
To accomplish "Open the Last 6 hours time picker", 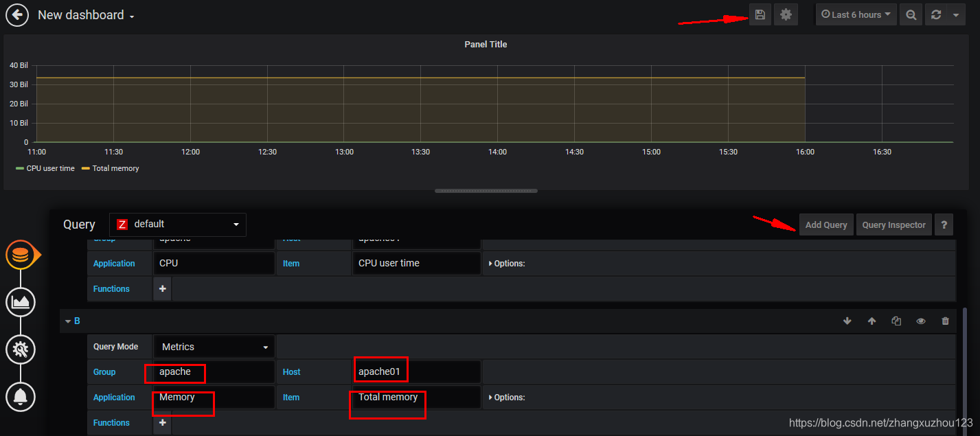I will coord(856,14).
